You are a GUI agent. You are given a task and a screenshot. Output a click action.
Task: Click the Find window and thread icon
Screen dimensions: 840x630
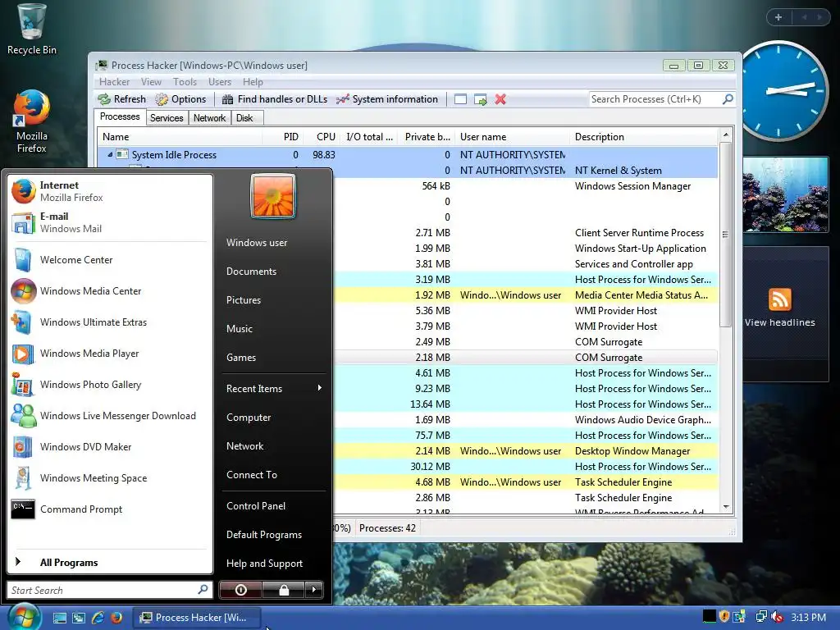pos(481,99)
